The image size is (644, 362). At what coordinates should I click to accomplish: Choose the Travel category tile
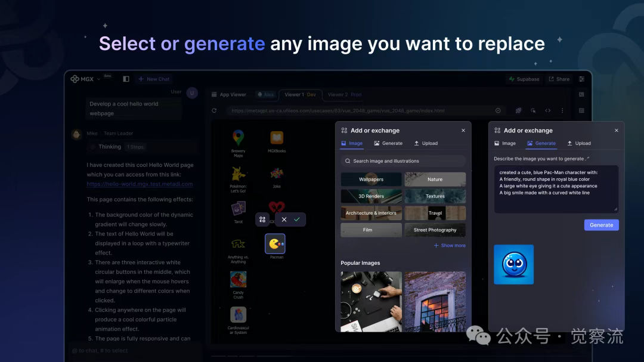(435, 213)
